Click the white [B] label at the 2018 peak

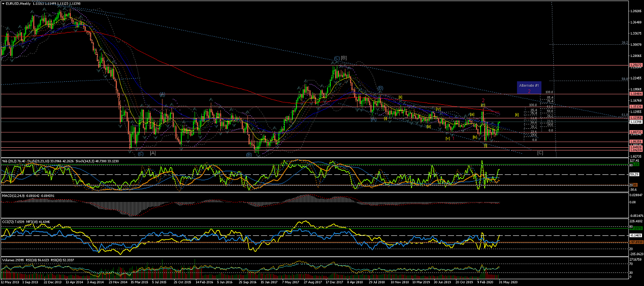tap(344, 58)
